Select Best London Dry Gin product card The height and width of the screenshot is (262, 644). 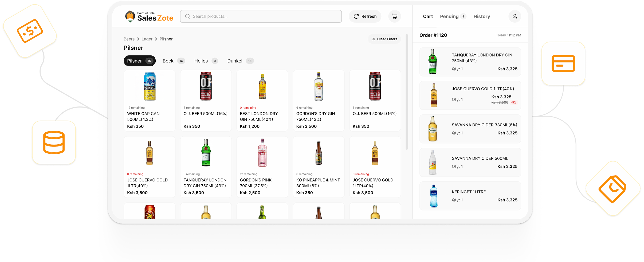tap(262, 101)
